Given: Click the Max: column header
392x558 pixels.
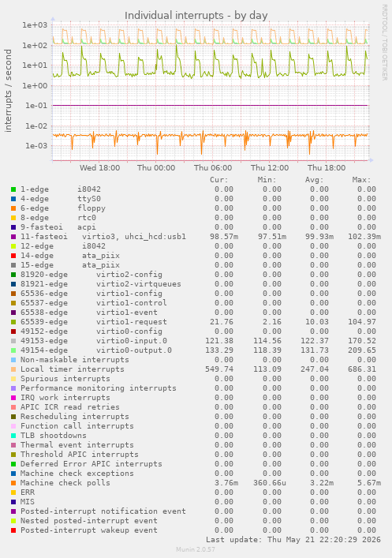Looking at the screenshot, I should tap(361, 180).
